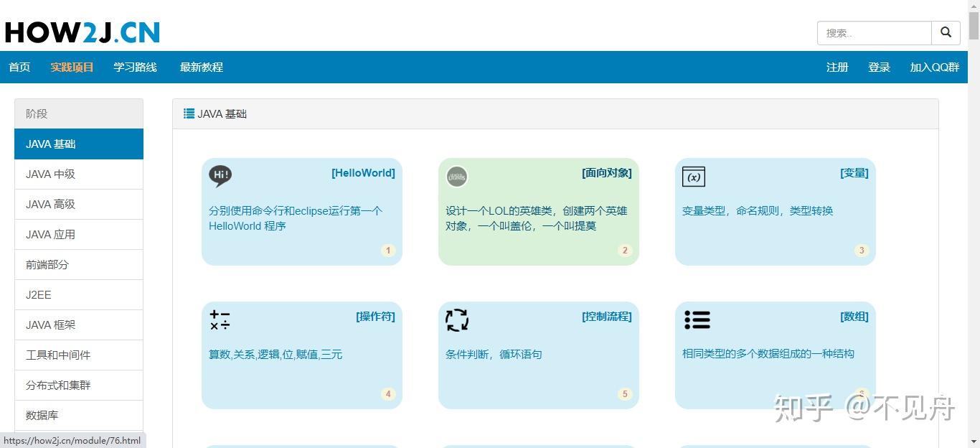
Task: Open the [控制流程] card title
Action: coord(607,317)
